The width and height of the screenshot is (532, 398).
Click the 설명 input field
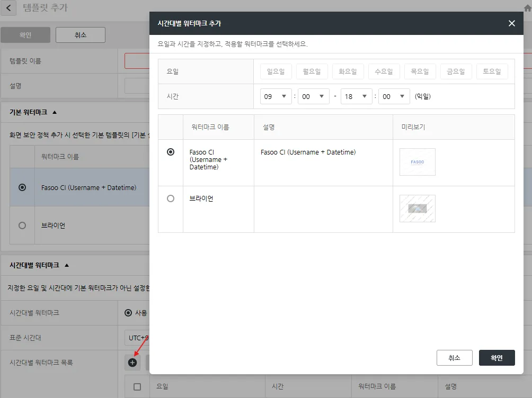[137, 86]
